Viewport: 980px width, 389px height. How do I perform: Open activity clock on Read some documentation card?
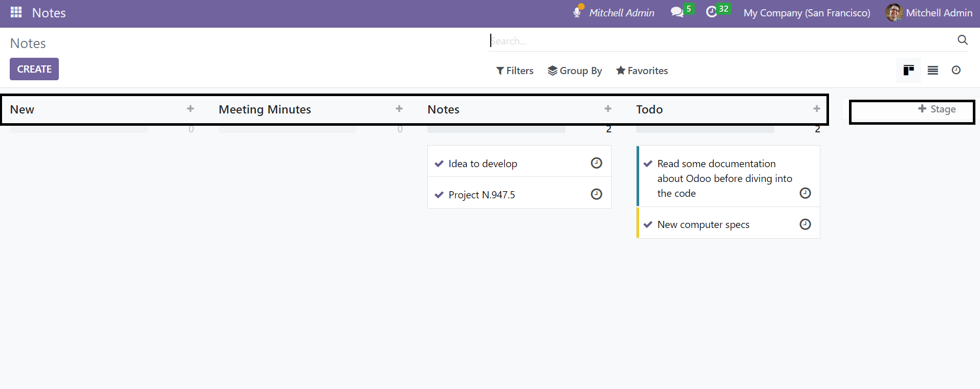[x=805, y=193]
